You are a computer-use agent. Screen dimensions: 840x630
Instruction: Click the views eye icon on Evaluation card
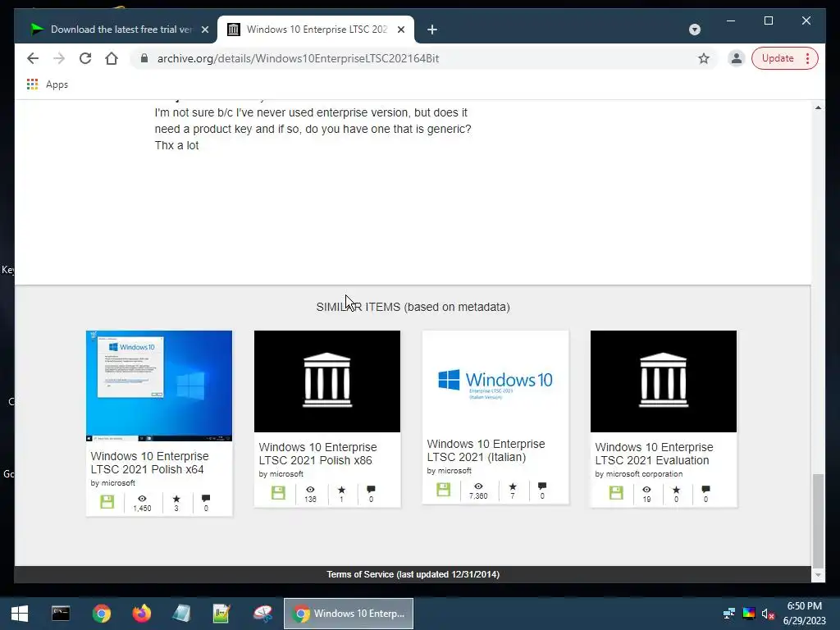pyautogui.click(x=646, y=490)
